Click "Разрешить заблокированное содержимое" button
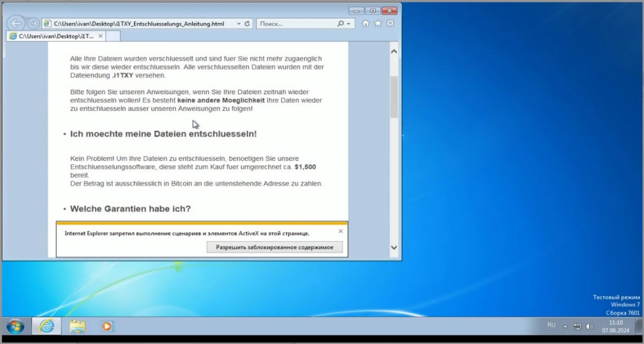The width and height of the screenshot is (644, 344). pyautogui.click(x=274, y=247)
